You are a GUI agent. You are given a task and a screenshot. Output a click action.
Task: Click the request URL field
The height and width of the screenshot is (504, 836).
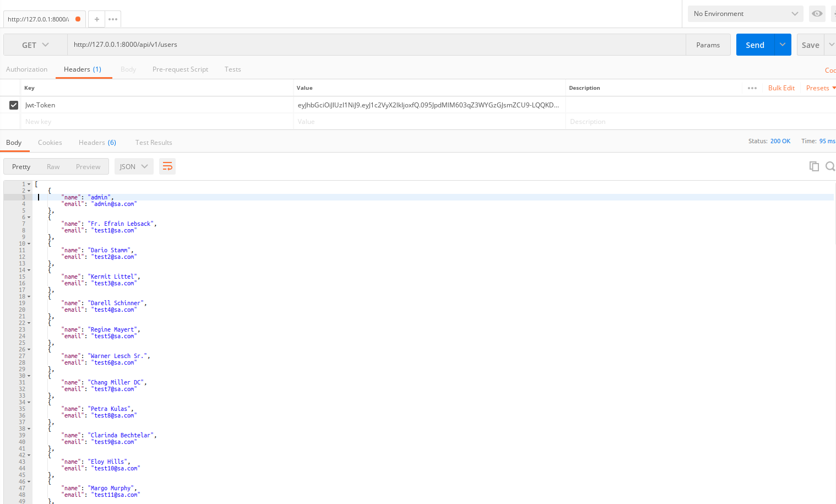pyautogui.click(x=377, y=45)
